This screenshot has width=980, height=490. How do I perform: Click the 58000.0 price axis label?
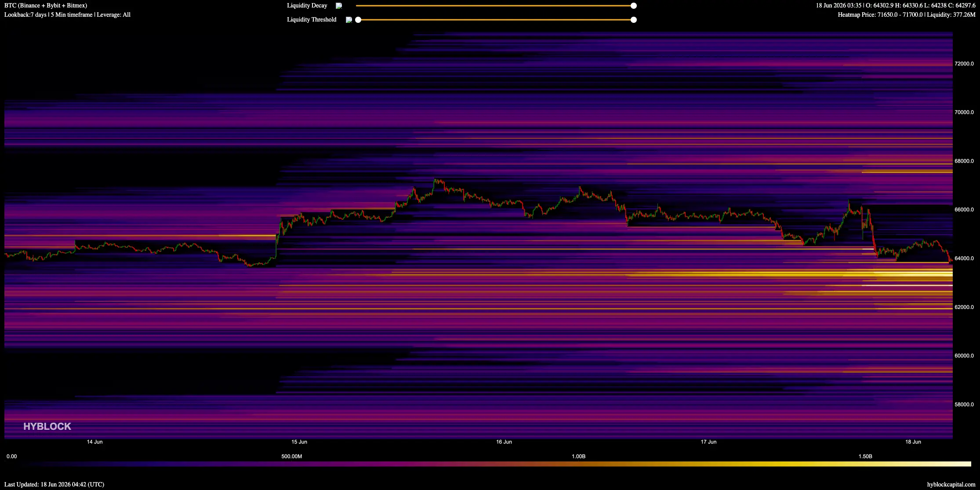pyautogui.click(x=964, y=405)
